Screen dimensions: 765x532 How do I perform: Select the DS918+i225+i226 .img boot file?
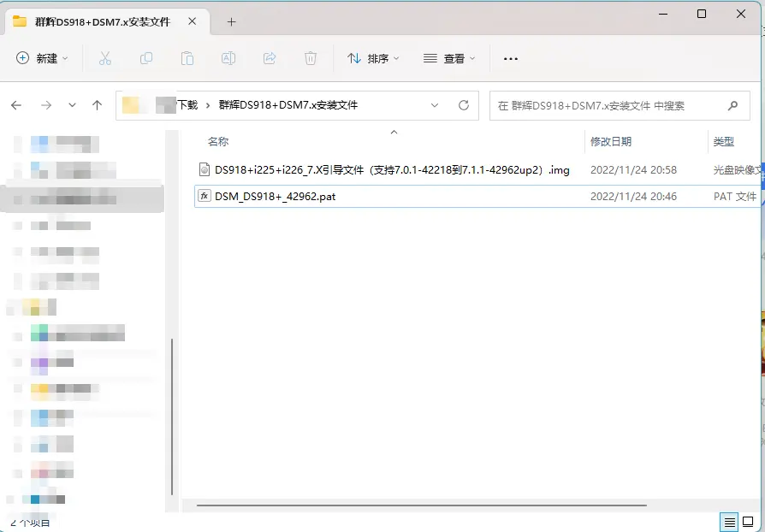pos(392,170)
